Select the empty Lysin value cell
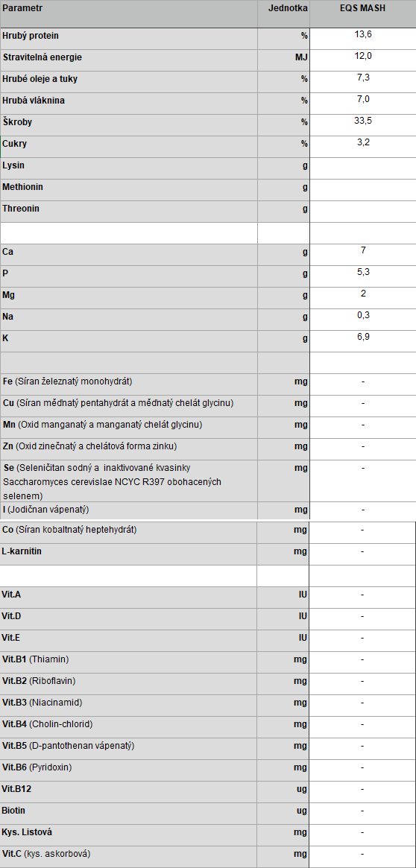 (x=363, y=168)
